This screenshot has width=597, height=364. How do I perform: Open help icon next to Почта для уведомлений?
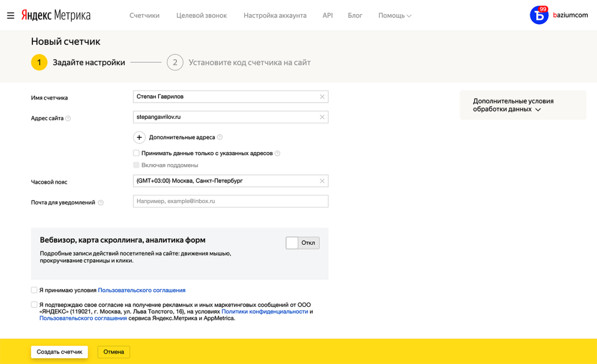(x=101, y=203)
